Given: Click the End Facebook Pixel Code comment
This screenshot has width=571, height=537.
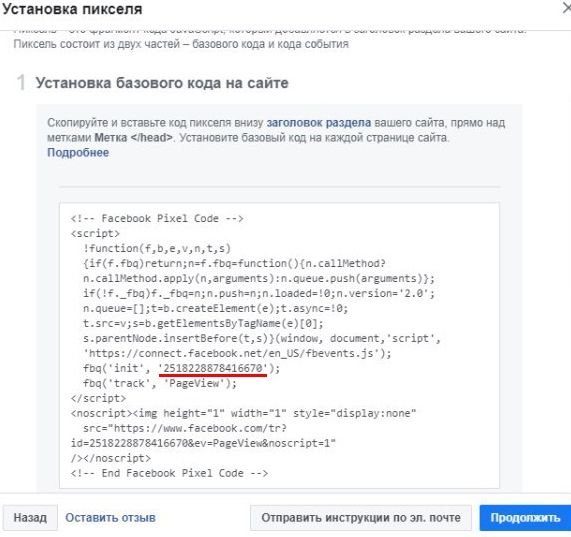Looking at the screenshot, I should (x=169, y=473).
